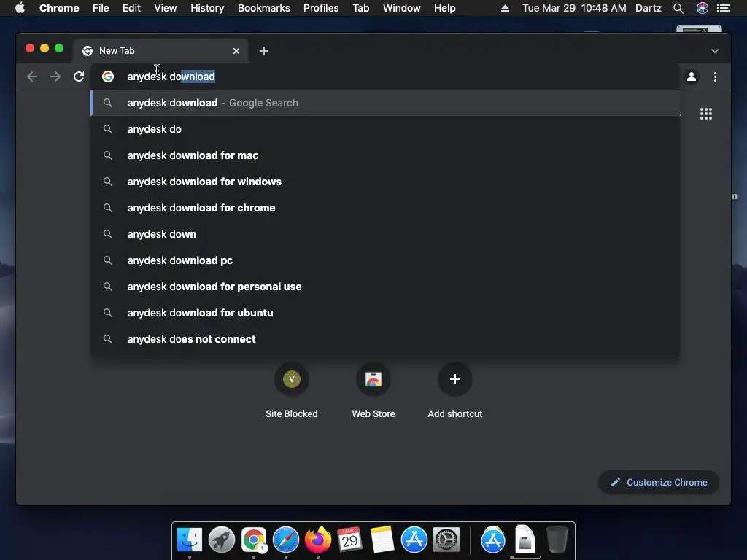
Task: Open the File menu
Action: [101, 8]
